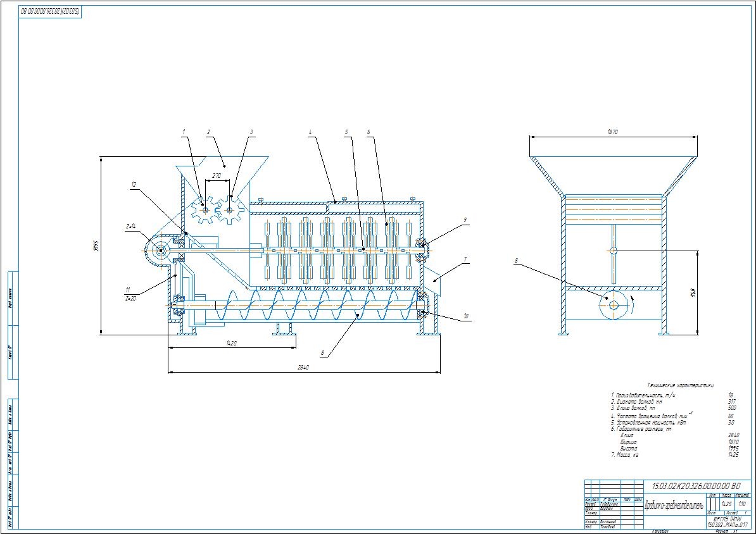Click the 1870 width dimension in side view
The height and width of the screenshot is (534, 756).
point(612,132)
